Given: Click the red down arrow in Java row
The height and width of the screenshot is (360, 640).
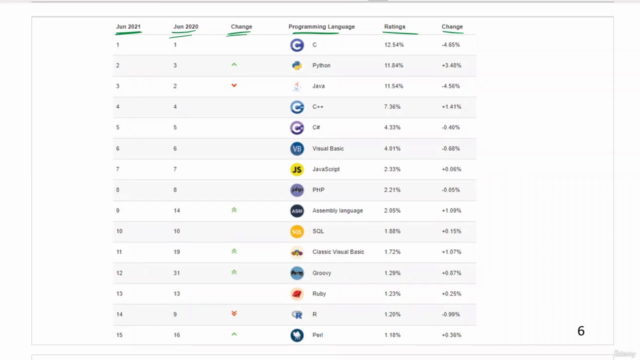Looking at the screenshot, I should pos(234,85).
